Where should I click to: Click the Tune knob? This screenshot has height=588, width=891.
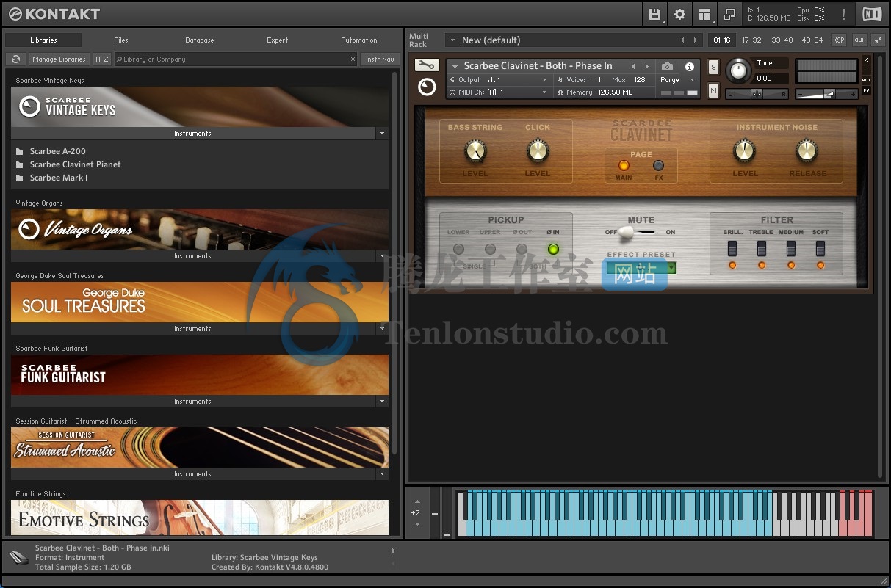739,71
